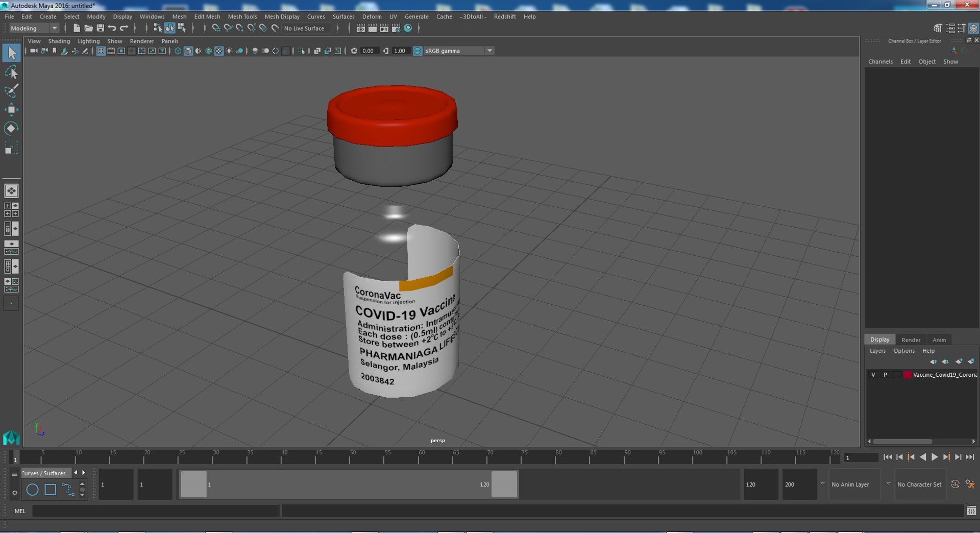This screenshot has height=533, width=980.
Task: Redo the last action
Action: click(124, 28)
